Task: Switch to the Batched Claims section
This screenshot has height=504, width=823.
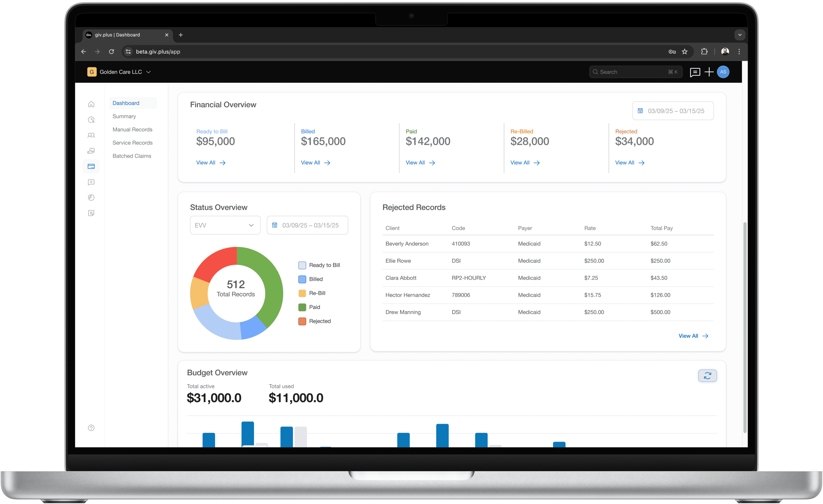Action: [132, 156]
